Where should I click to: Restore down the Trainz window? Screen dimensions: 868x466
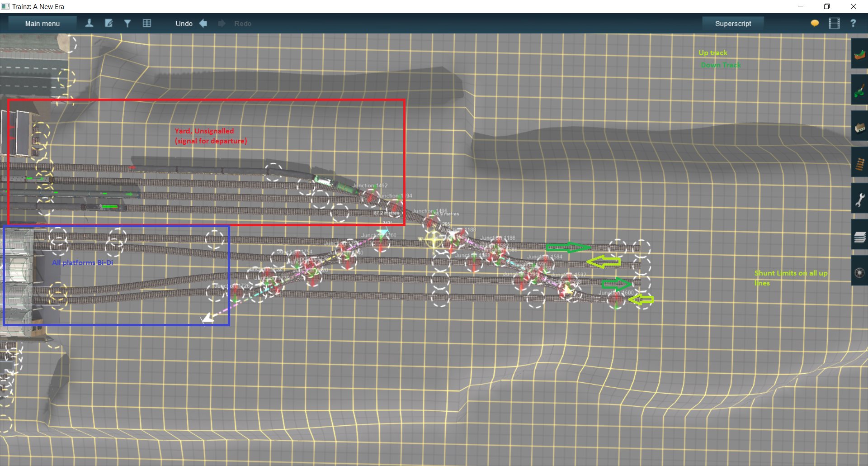click(x=827, y=6)
